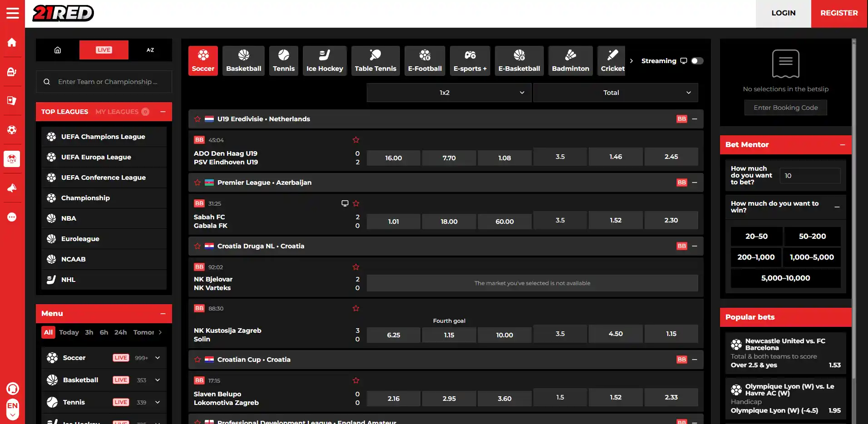Open the live betting sidebar icon

[12, 159]
